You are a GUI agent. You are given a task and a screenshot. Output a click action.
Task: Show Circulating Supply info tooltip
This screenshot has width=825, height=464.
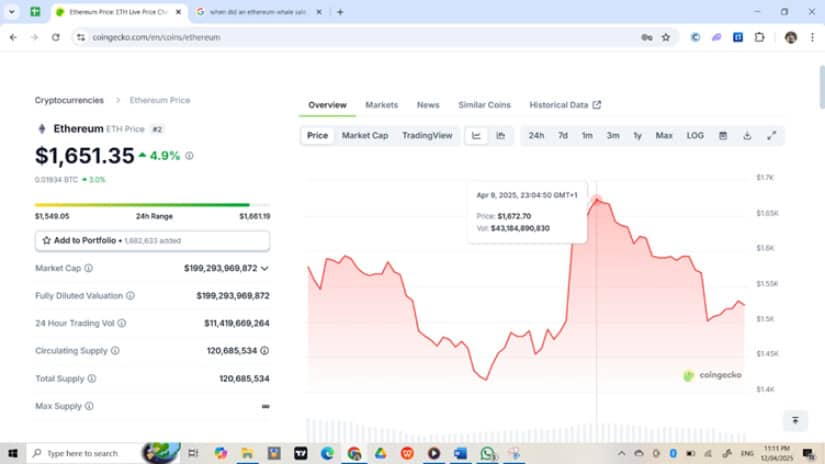115,350
